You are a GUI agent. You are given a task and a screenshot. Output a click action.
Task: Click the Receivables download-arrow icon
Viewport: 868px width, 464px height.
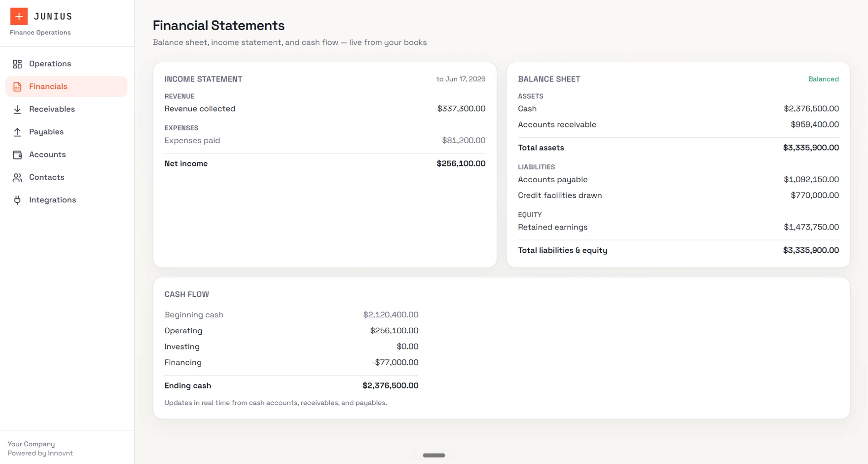(x=17, y=110)
